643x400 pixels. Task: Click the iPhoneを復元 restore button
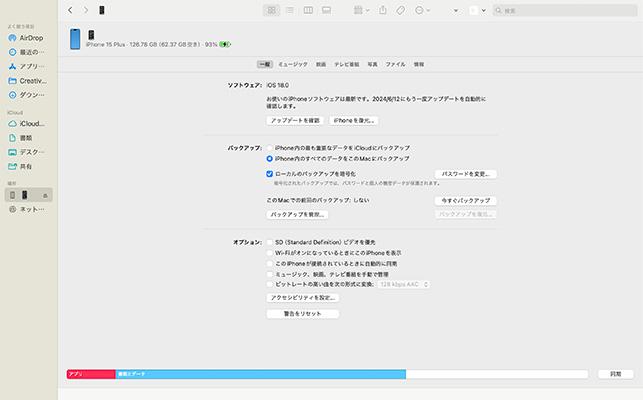click(x=353, y=121)
